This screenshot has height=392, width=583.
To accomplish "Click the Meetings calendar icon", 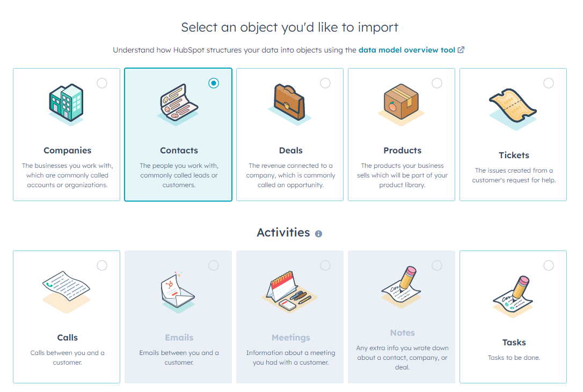I will [290, 292].
